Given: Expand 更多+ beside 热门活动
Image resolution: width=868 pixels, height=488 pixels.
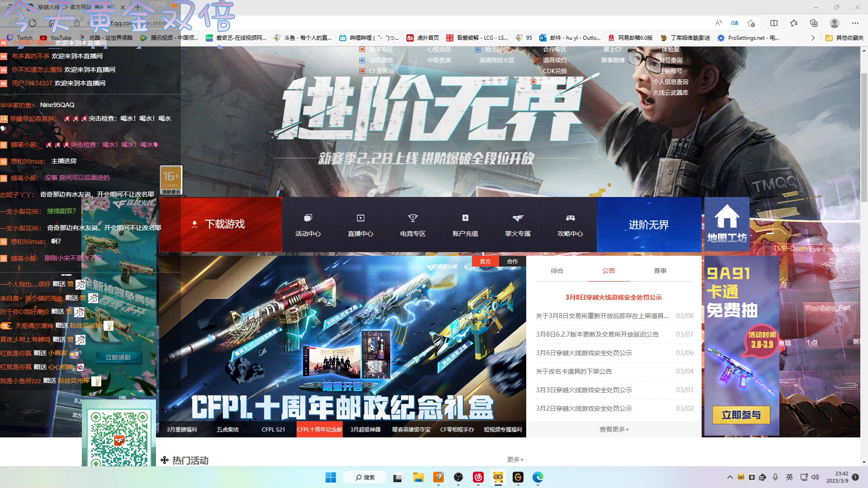Looking at the screenshot, I should point(515,460).
